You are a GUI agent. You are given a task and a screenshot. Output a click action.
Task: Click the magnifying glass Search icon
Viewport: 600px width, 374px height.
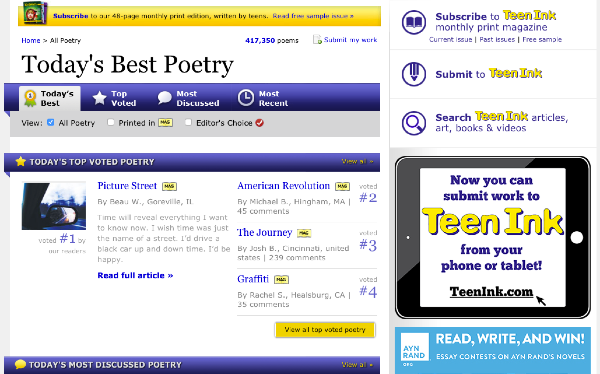(414, 123)
